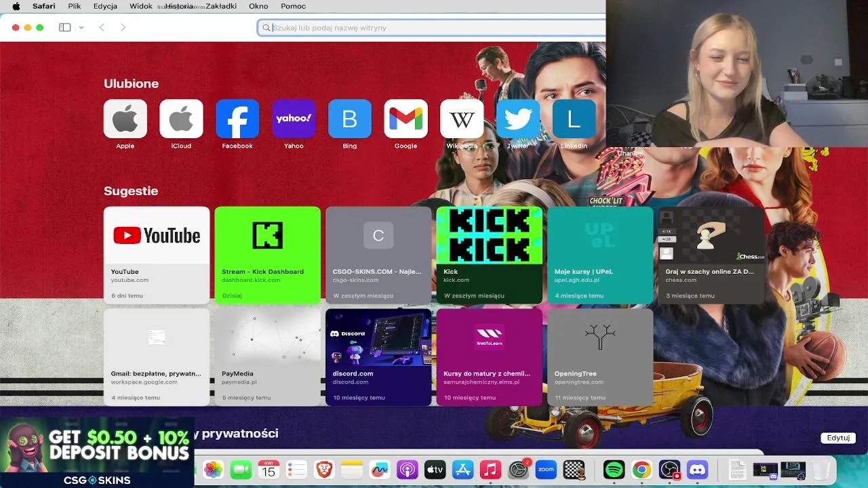868x488 pixels.
Task: Launch Photos from the Dock
Action: (213, 470)
